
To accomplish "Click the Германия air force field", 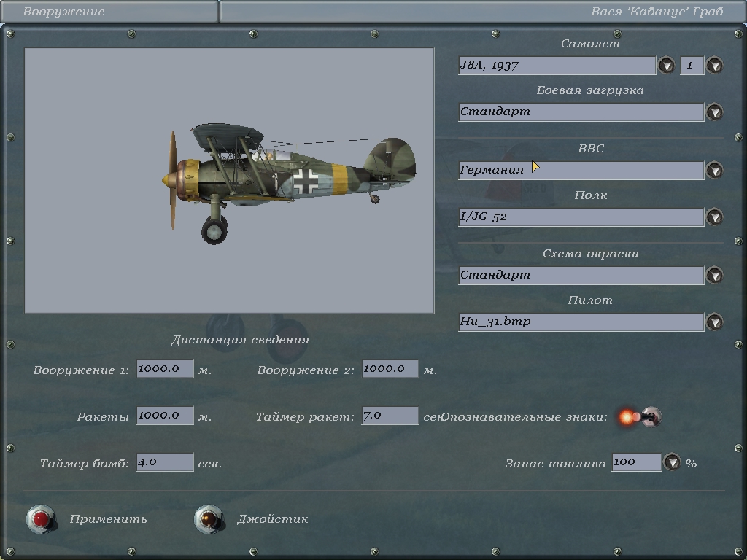I will pyautogui.click(x=581, y=170).
